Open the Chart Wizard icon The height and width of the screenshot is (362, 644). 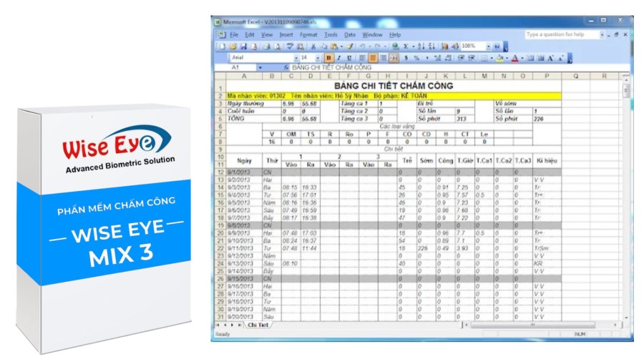(x=445, y=47)
